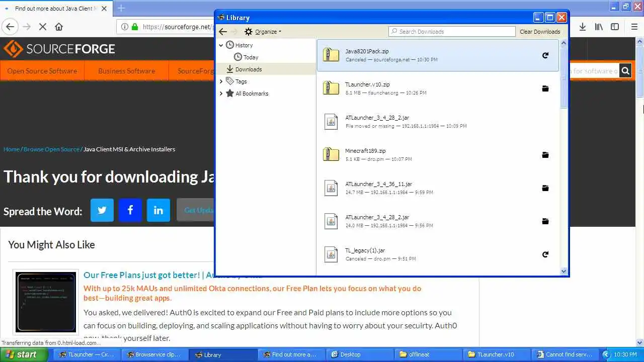
Task: Open the Business Software menu
Action: pyautogui.click(x=126, y=71)
